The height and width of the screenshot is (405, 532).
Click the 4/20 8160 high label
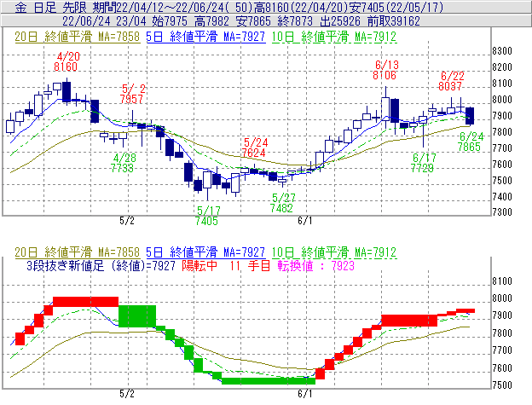click(x=66, y=61)
